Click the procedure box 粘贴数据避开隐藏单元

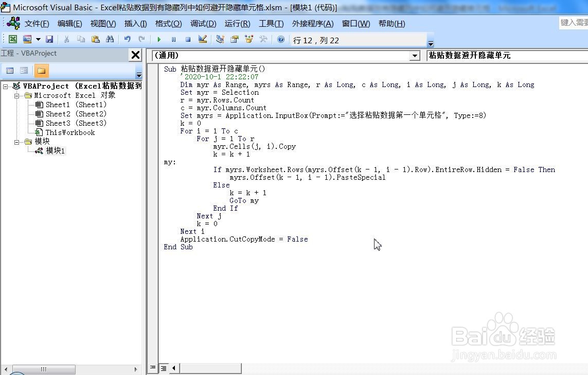(507, 56)
